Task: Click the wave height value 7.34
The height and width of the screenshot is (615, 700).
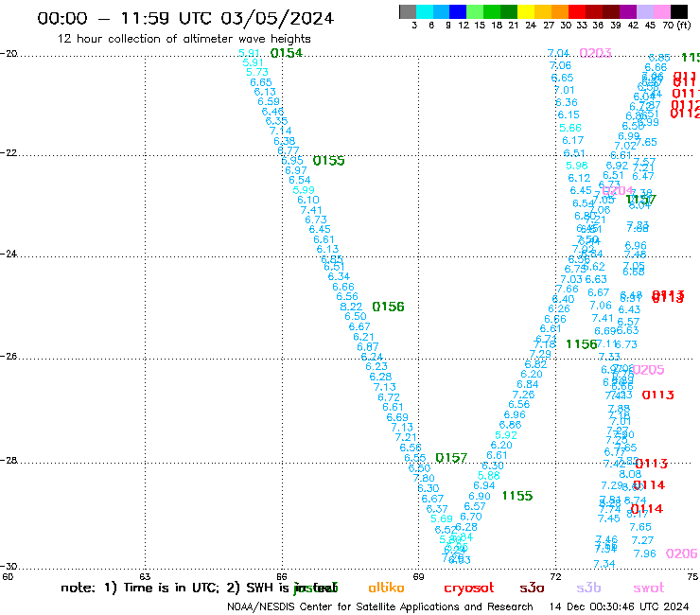Action: click(x=604, y=564)
